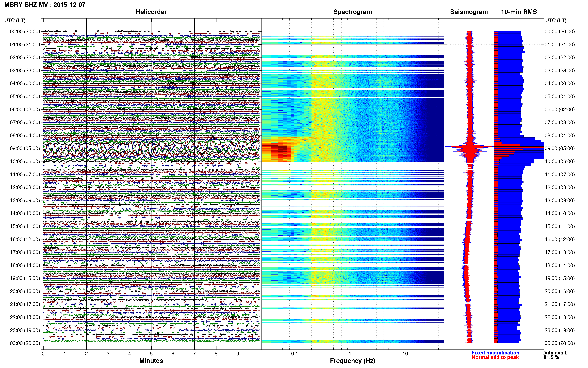The width and height of the screenshot is (588, 368).
Task: Click '10:00 (06:00)' on the left time axis
Action: click(x=25, y=161)
